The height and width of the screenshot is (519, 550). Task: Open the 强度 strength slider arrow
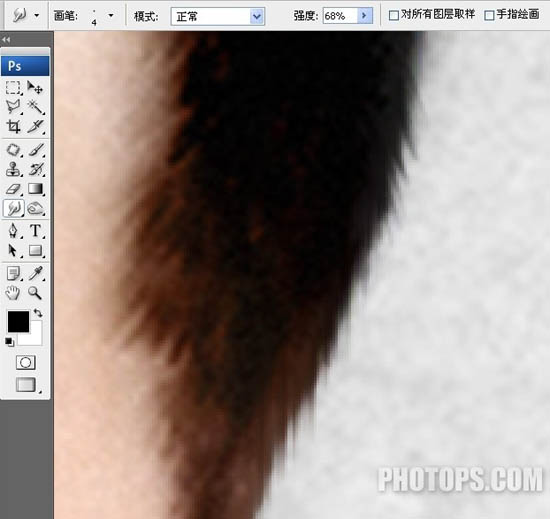(364, 15)
